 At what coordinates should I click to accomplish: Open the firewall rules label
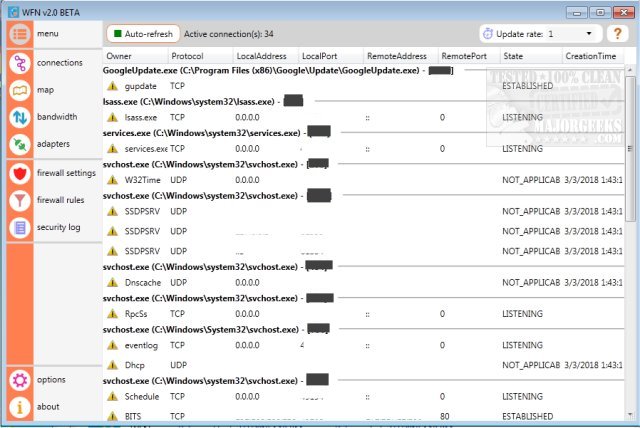(x=60, y=200)
